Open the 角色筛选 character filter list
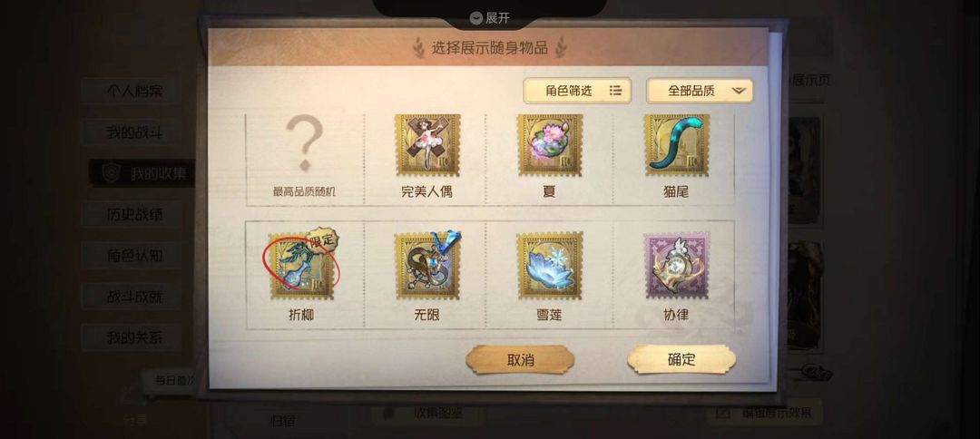This screenshot has height=439, width=980. tap(577, 91)
